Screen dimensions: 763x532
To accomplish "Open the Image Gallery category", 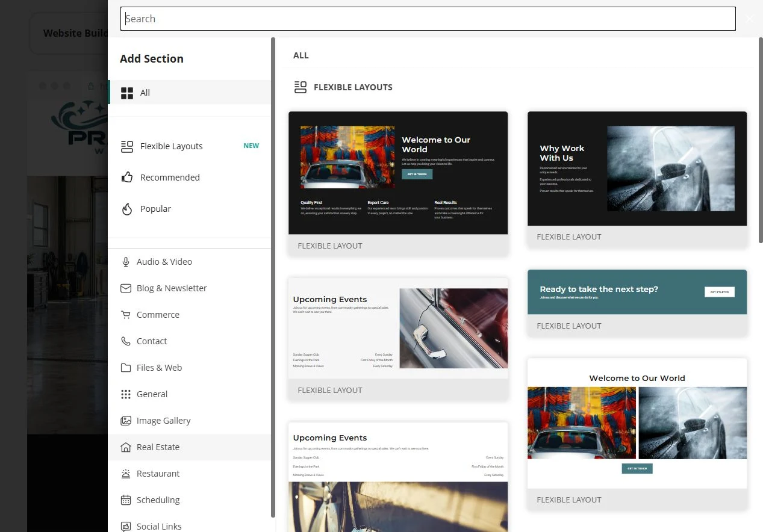I will pos(190,421).
